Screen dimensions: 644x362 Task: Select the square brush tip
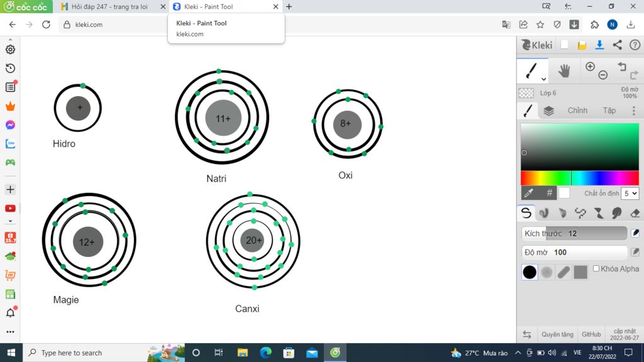pyautogui.click(x=580, y=272)
